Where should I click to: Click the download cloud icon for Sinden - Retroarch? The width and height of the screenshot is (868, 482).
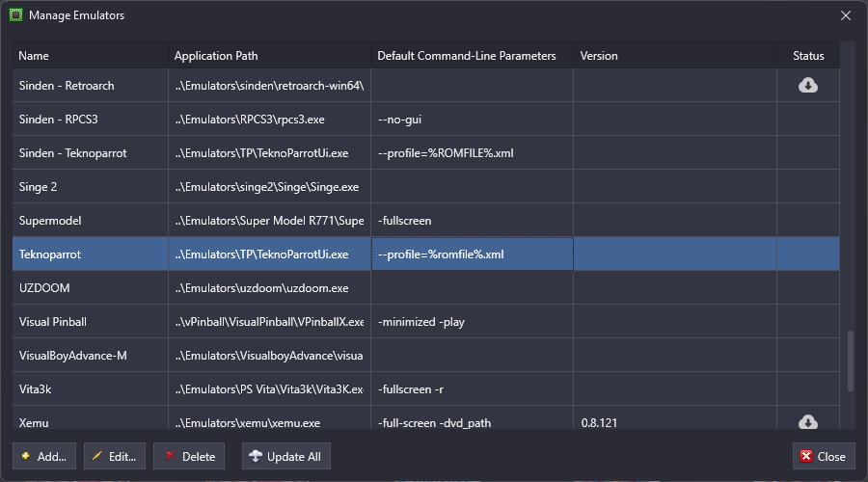point(808,86)
